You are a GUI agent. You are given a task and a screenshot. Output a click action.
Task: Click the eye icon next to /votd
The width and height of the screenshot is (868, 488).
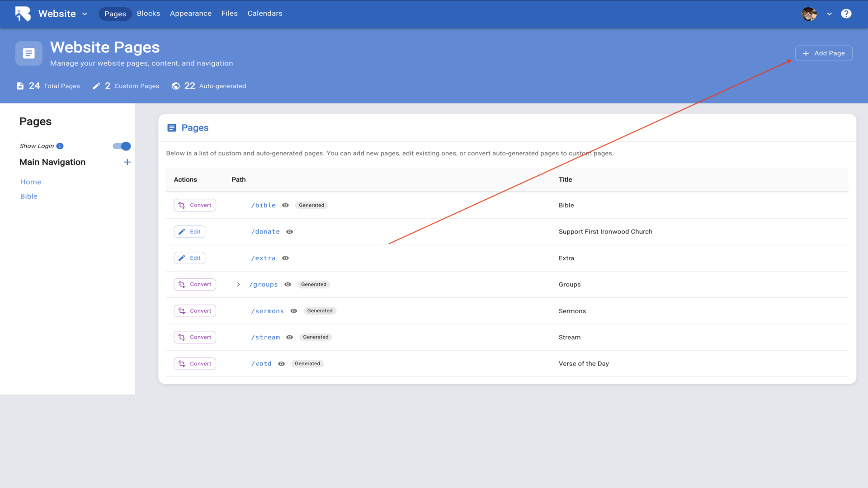pyautogui.click(x=281, y=364)
